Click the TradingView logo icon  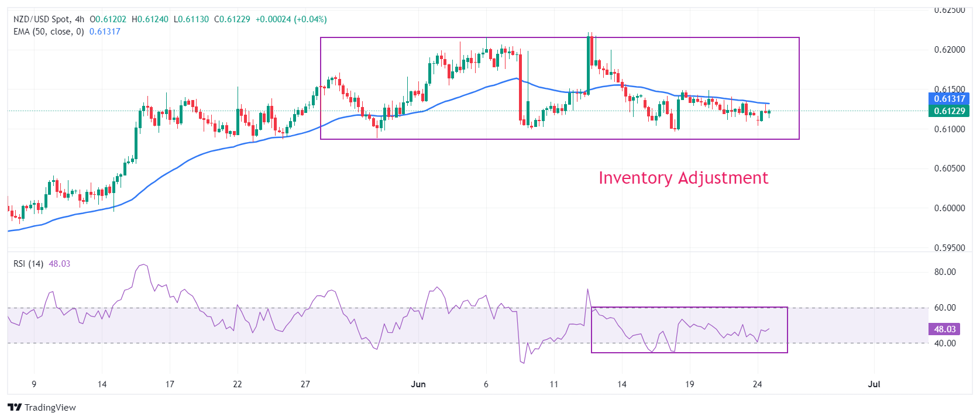[x=15, y=407]
